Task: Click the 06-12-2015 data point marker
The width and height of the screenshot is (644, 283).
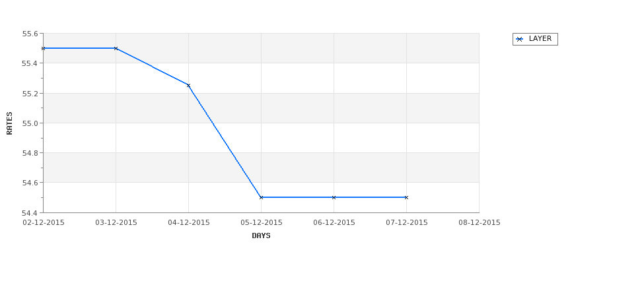Action: [334, 197]
